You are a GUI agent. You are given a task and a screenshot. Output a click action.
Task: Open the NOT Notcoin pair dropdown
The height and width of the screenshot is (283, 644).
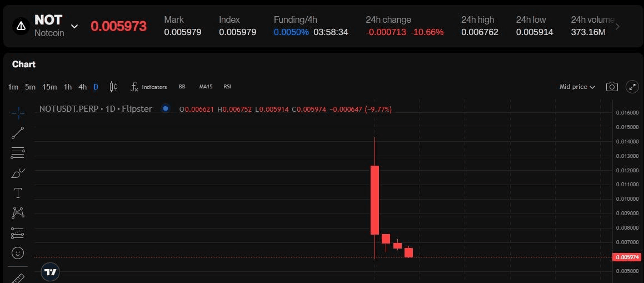(74, 26)
